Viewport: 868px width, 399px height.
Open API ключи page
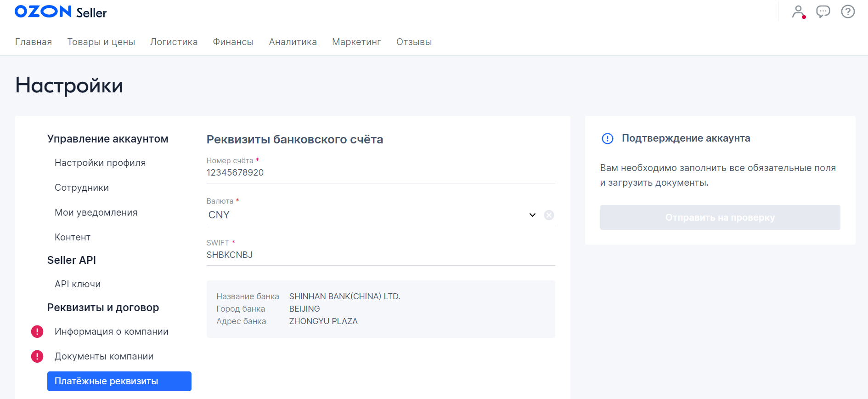[78, 284]
